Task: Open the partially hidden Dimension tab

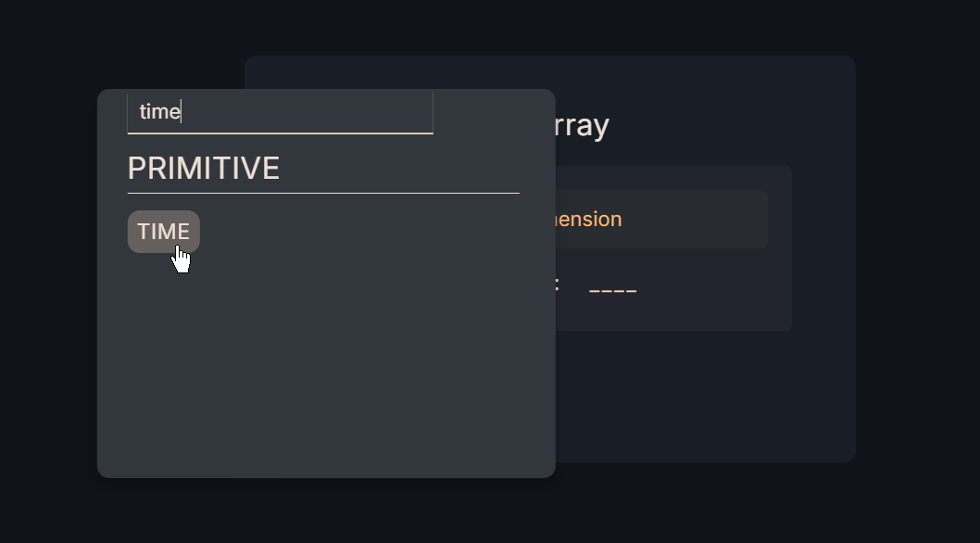Action: coord(584,220)
